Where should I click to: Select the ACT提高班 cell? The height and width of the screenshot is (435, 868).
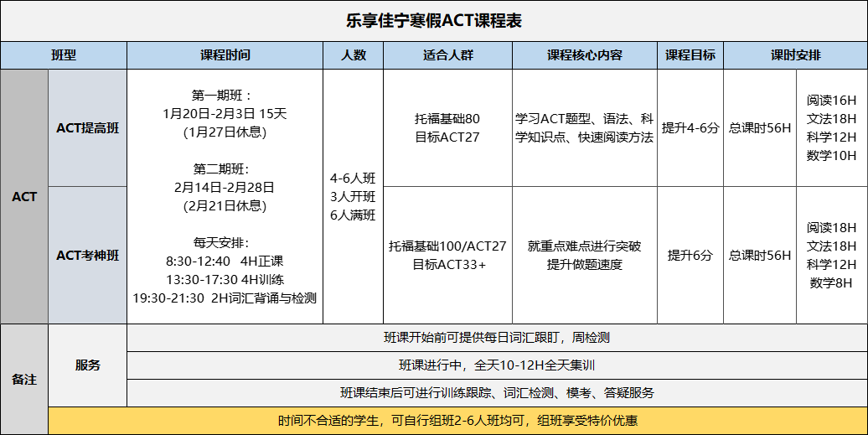pos(87,128)
